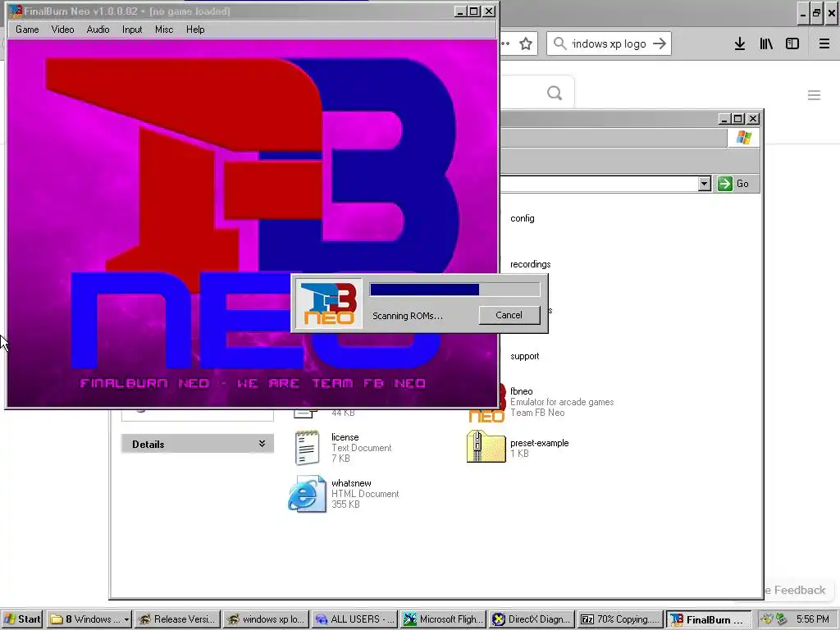Screen dimensions: 840x630
Task: Open the browser hamburger menu
Action: tap(824, 44)
